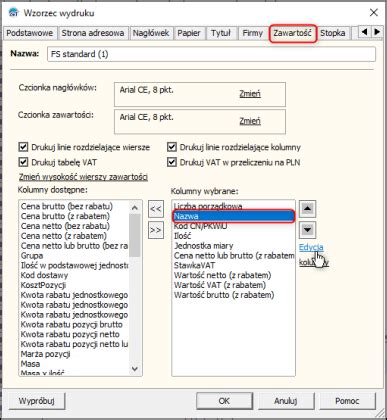The width and height of the screenshot is (387, 420).
Task: Select Ilość w podstawowej jednostce column
Action: click(75, 266)
